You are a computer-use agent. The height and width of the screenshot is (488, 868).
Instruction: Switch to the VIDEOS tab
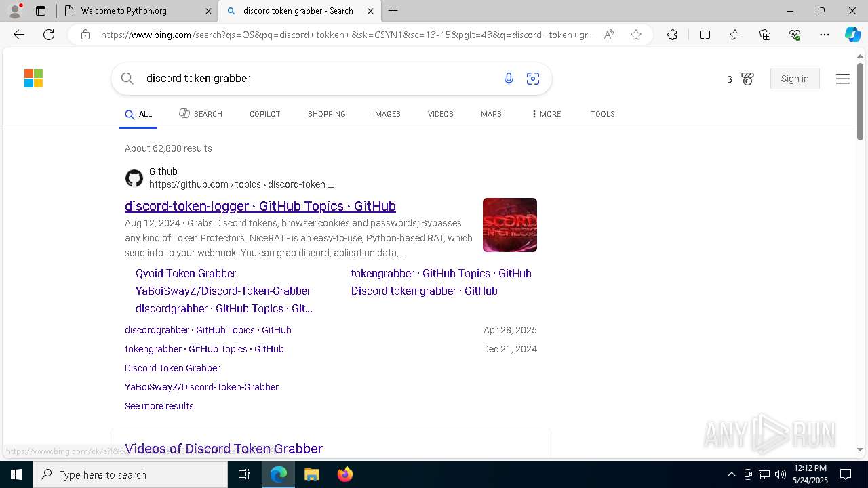pos(440,114)
